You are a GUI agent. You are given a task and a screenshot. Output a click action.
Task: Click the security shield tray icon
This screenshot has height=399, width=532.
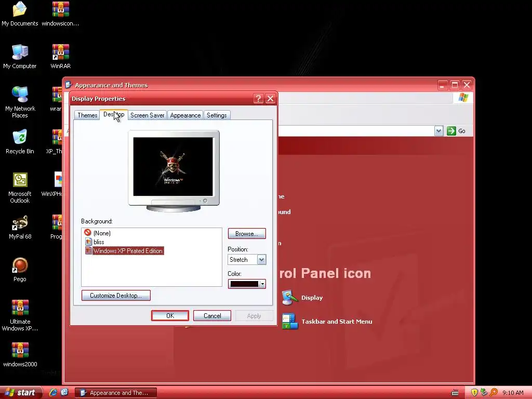coord(474,393)
